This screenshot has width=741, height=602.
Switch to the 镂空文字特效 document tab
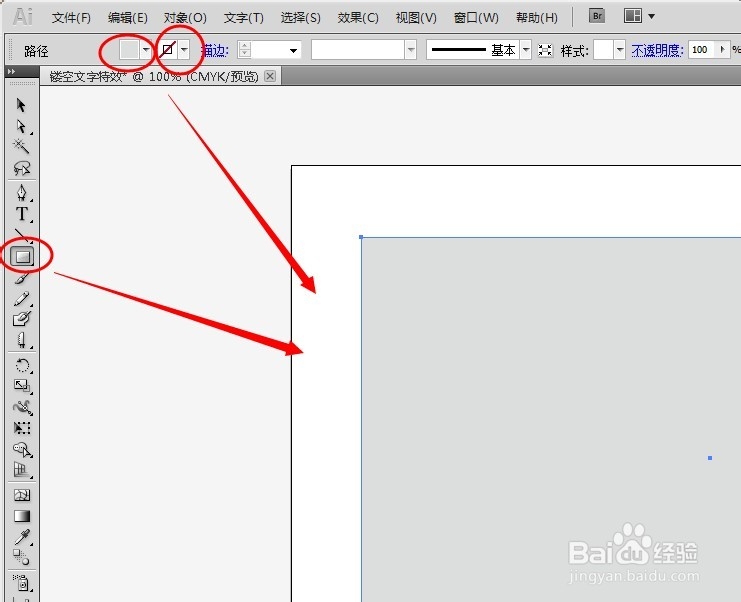point(154,76)
